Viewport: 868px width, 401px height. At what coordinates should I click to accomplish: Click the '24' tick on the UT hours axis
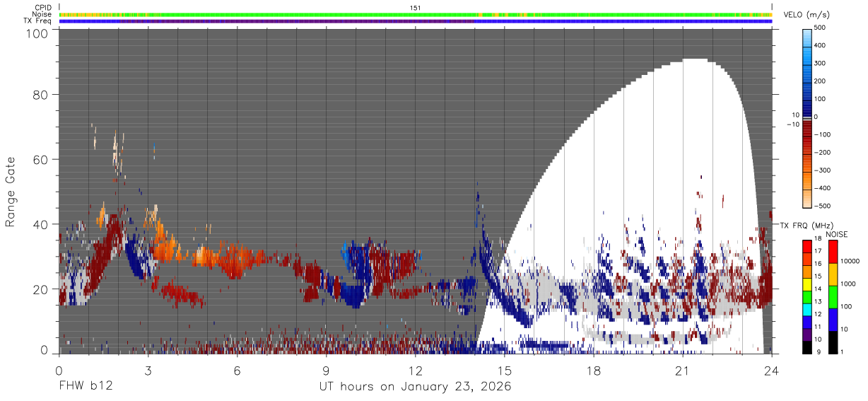tap(772, 370)
